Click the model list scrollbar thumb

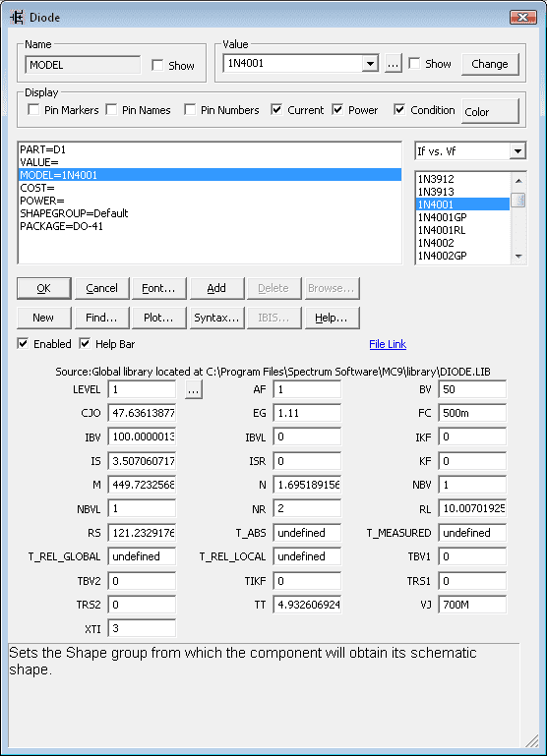pos(518,201)
